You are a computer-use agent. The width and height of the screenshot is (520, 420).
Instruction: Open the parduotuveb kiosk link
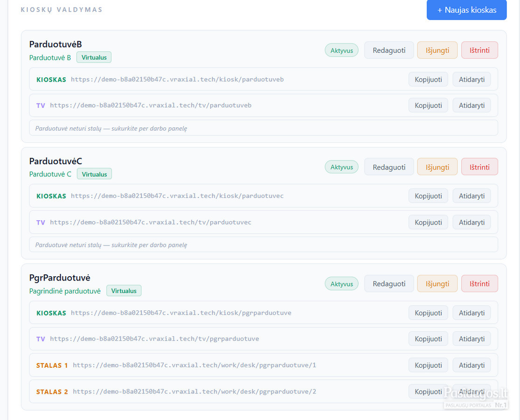click(x=471, y=79)
